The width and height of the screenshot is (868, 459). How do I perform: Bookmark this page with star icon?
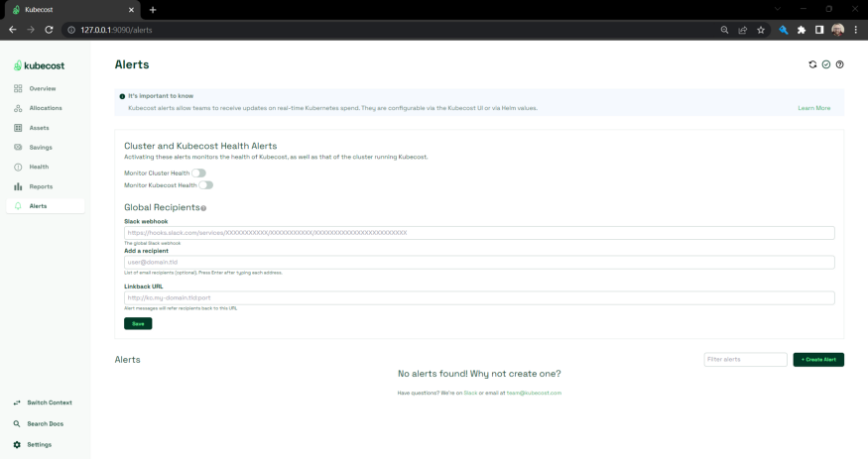coord(761,30)
